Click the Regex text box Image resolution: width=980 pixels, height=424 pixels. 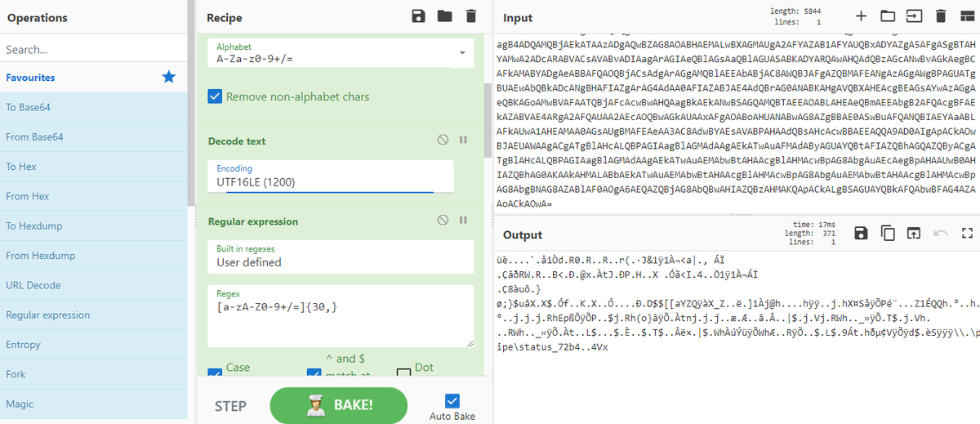tap(341, 316)
